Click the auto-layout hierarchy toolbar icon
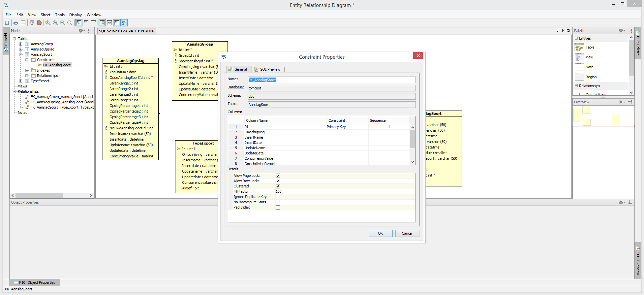 coord(32,23)
